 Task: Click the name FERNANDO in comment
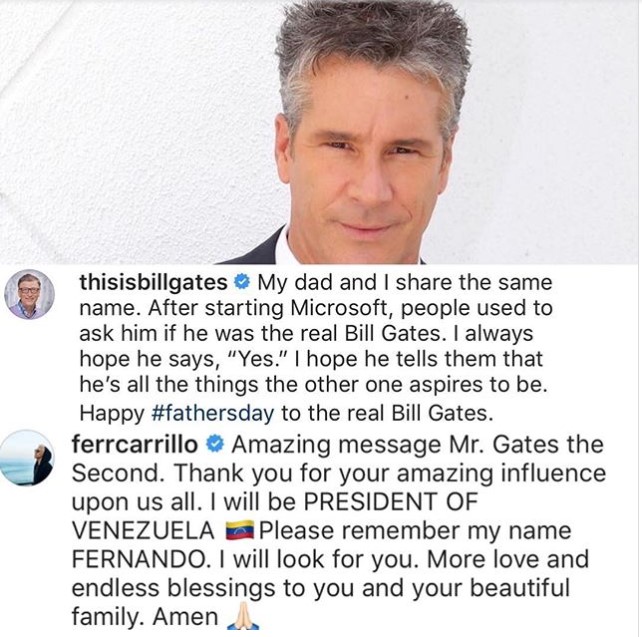(140, 559)
